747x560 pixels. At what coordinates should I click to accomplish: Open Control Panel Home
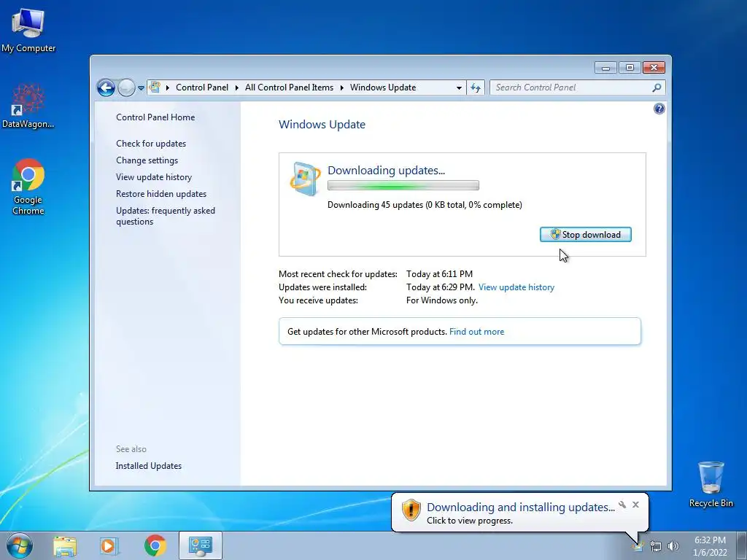pos(155,117)
